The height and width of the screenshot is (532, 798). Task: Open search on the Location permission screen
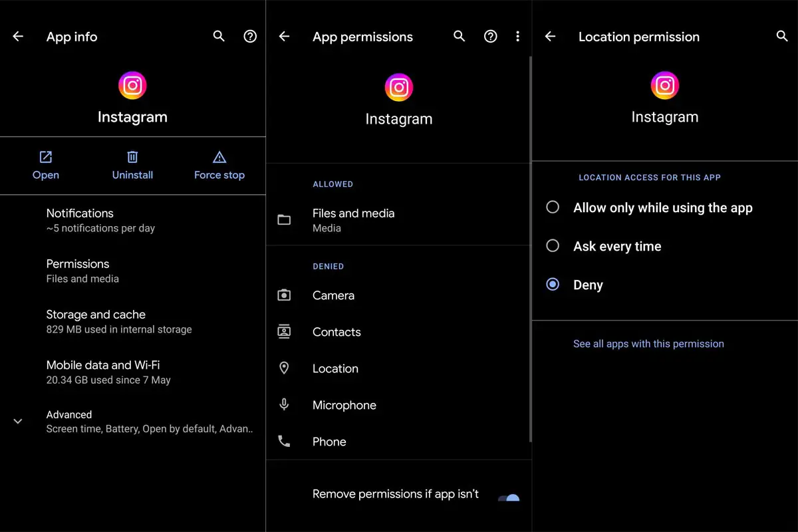[782, 37]
